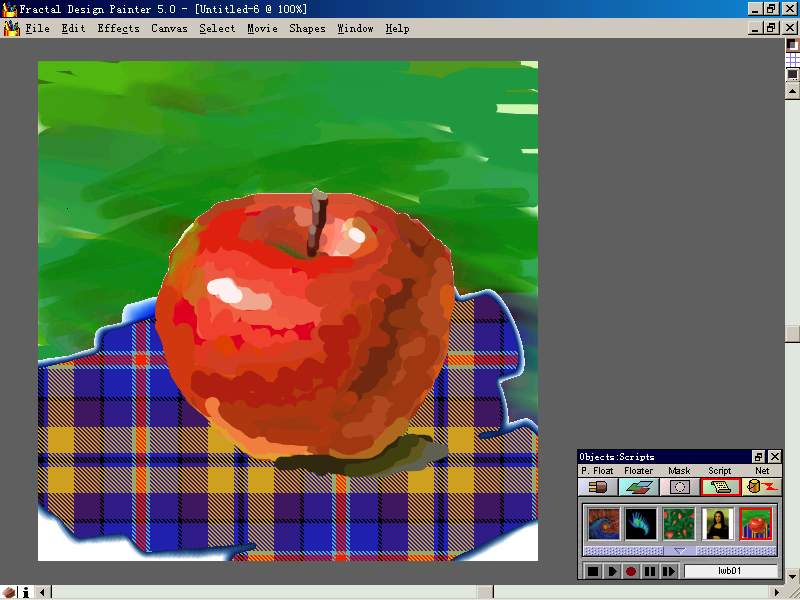Screen dimensions: 800x600
Task: Open the P. Float plugin floaters icon
Action: pyautogui.click(x=597, y=487)
